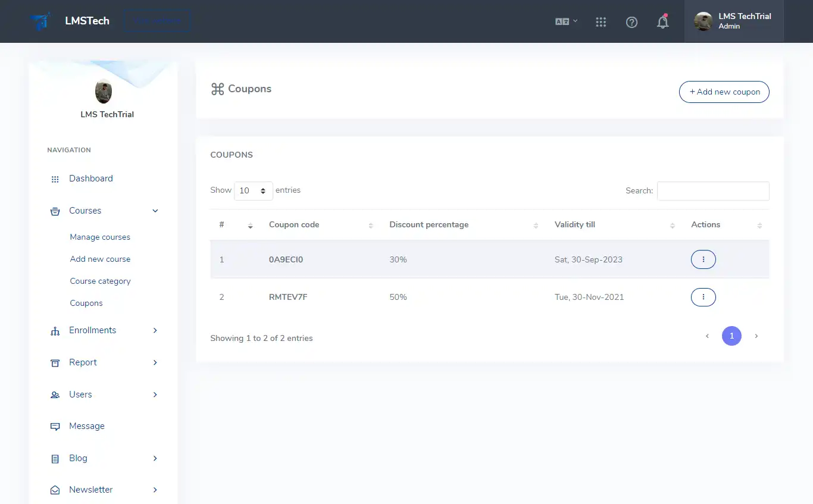
Task: Open the apps grid icon
Action: [x=601, y=21]
